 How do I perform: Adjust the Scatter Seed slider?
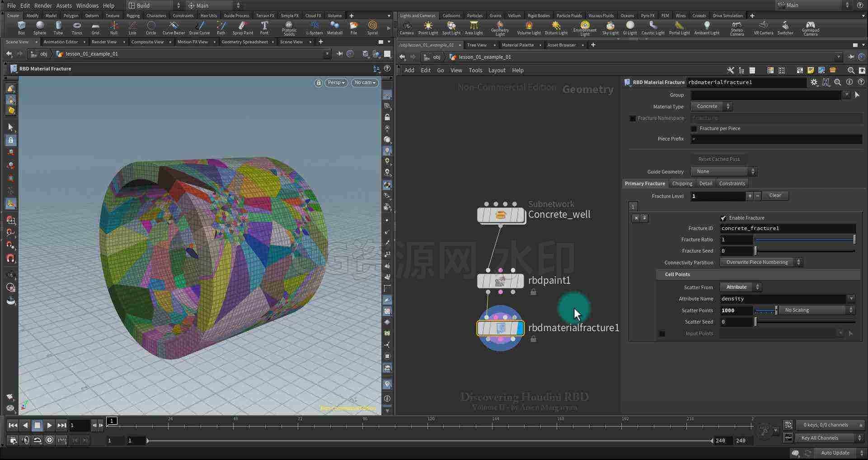805,322
